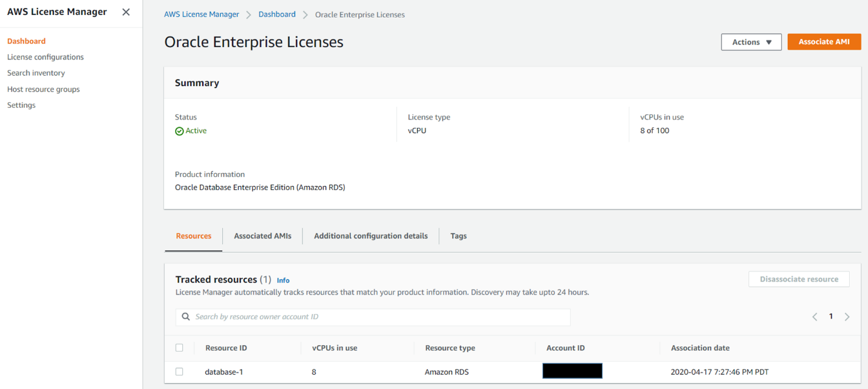Click the Dashboard breadcrumb link
868x389 pixels.
click(x=277, y=14)
